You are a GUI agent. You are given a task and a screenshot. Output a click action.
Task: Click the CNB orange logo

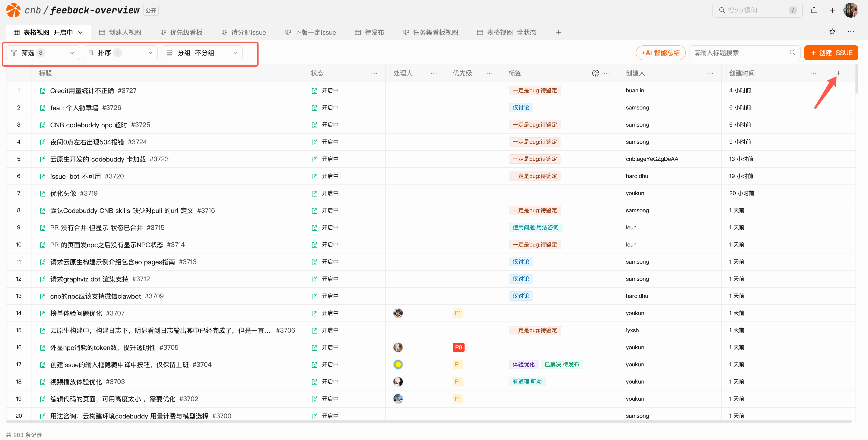[13, 10]
